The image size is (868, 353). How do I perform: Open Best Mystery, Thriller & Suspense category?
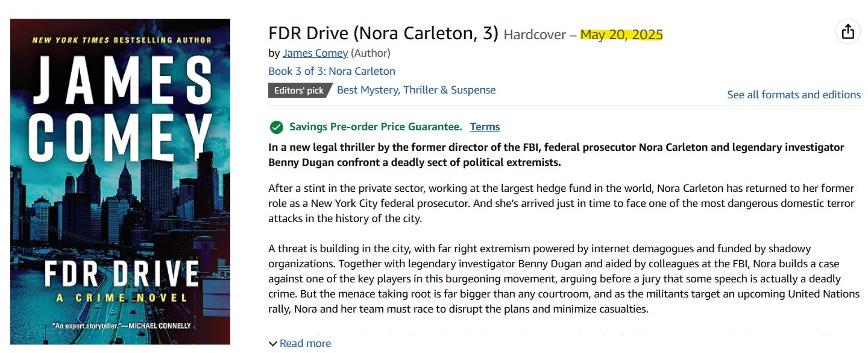point(415,89)
